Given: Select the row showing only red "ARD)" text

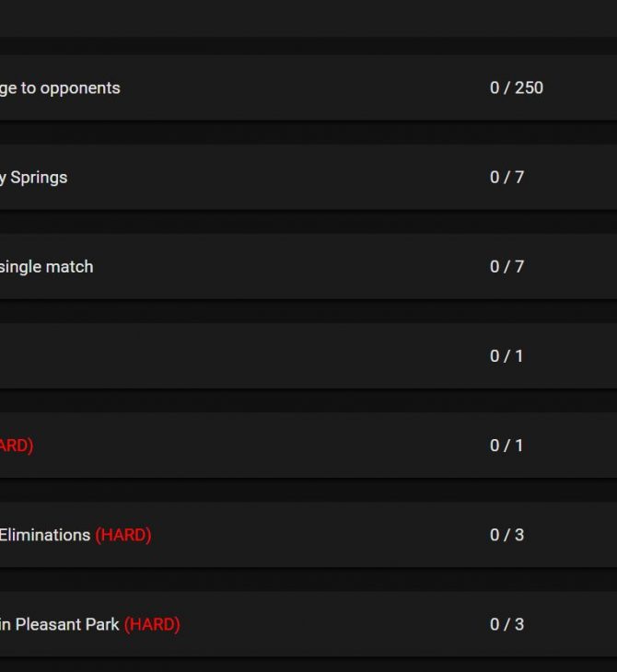Looking at the screenshot, I should click(x=308, y=446).
